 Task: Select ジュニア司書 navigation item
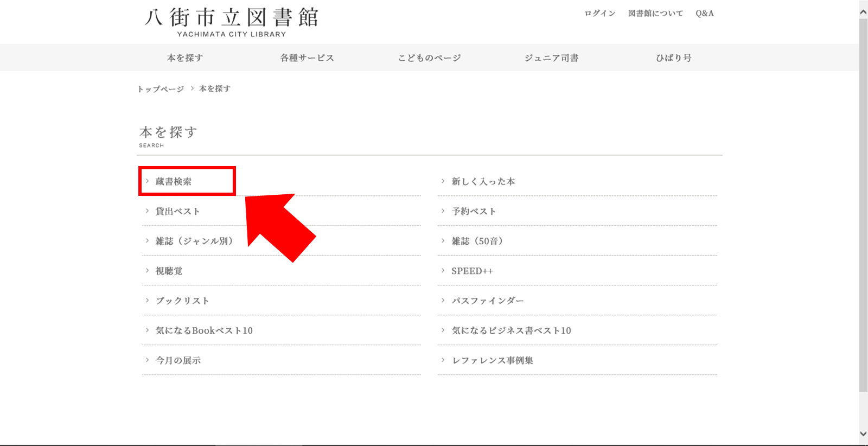pyautogui.click(x=551, y=58)
